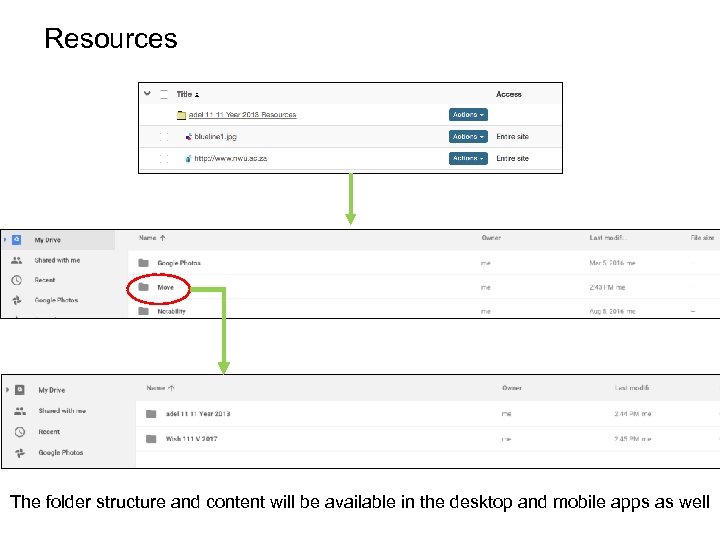Click Last modified header in middle panel
Viewport: 720px width, 540px height.
608,238
